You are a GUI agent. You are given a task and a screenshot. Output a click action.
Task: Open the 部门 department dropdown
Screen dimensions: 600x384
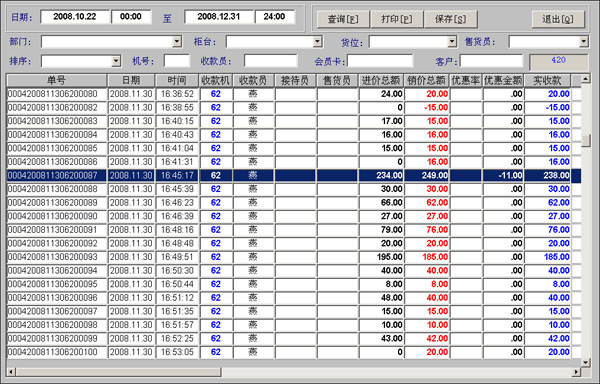[x=177, y=41]
